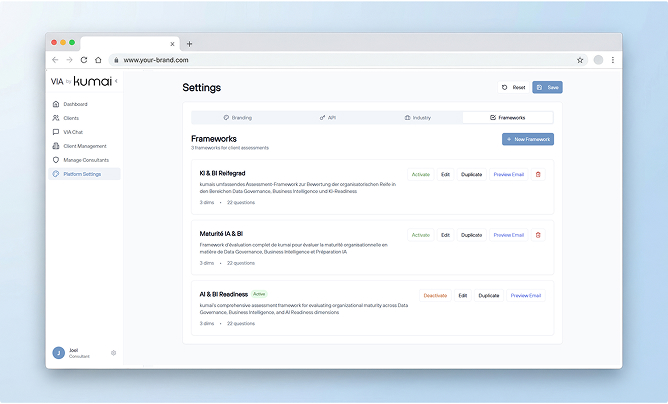Screen dimensions: 668x404
Task: Click the address bar URL field
Action: click(x=348, y=60)
